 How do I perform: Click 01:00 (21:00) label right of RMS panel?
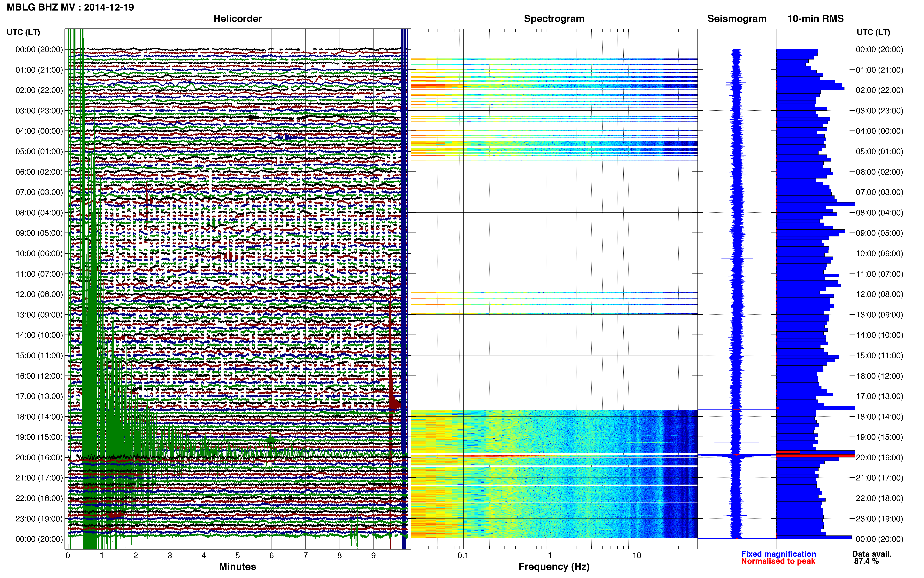[879, 70]
